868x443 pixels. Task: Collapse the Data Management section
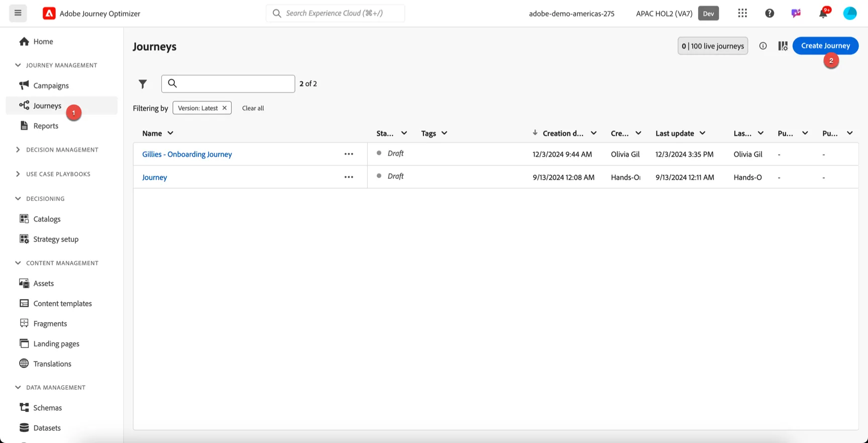coord(18,387)
